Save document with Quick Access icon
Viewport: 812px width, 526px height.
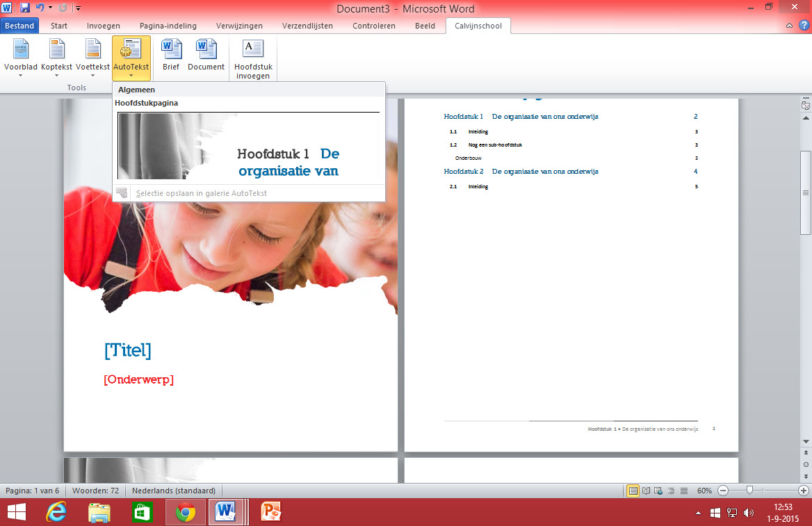(25, 8)
